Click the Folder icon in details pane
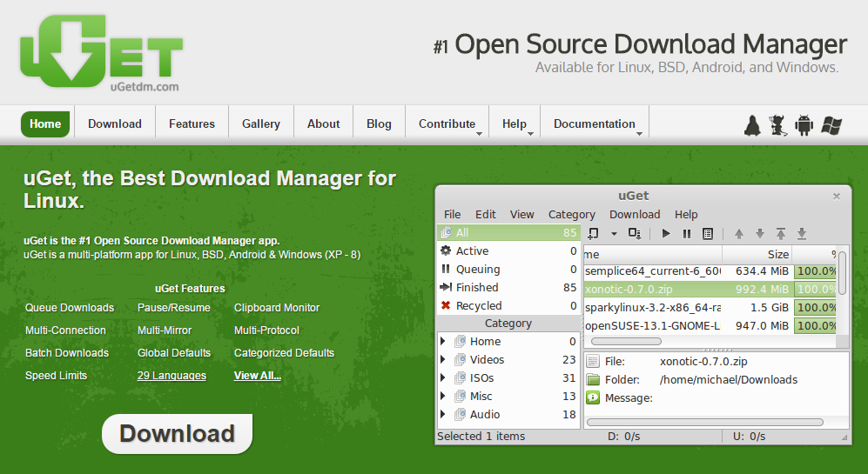868x474 pixels. click(593, 379)
